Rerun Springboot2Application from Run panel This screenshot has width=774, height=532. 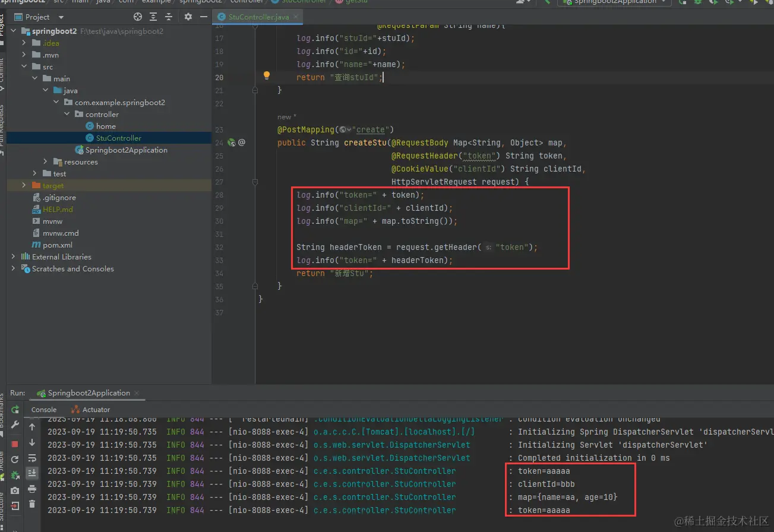(15, 410)
